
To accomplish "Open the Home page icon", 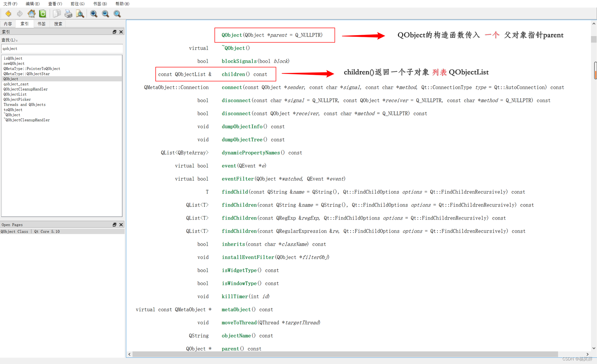I will 31,13.
